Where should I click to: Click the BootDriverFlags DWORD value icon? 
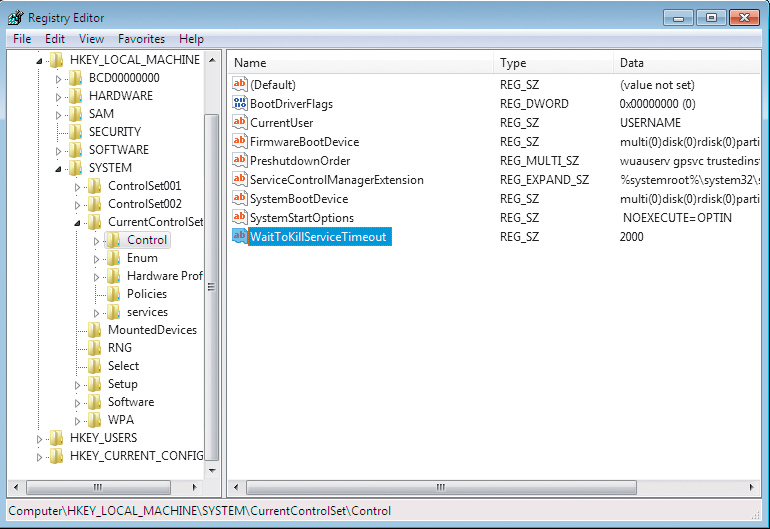(240, 104)
